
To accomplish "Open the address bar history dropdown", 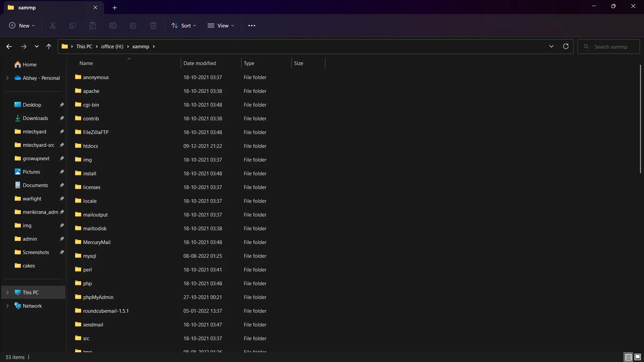I will pyautogui.click(x=551, y=46).
